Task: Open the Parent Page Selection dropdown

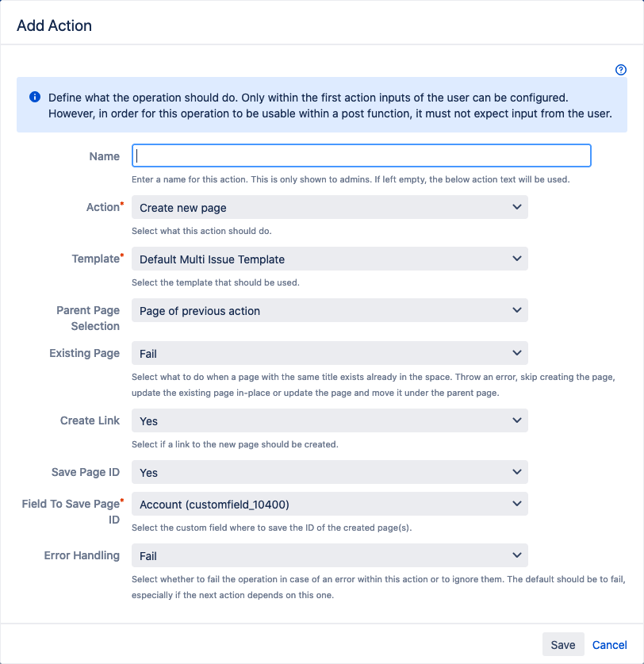Action: (x=329, y=311)
